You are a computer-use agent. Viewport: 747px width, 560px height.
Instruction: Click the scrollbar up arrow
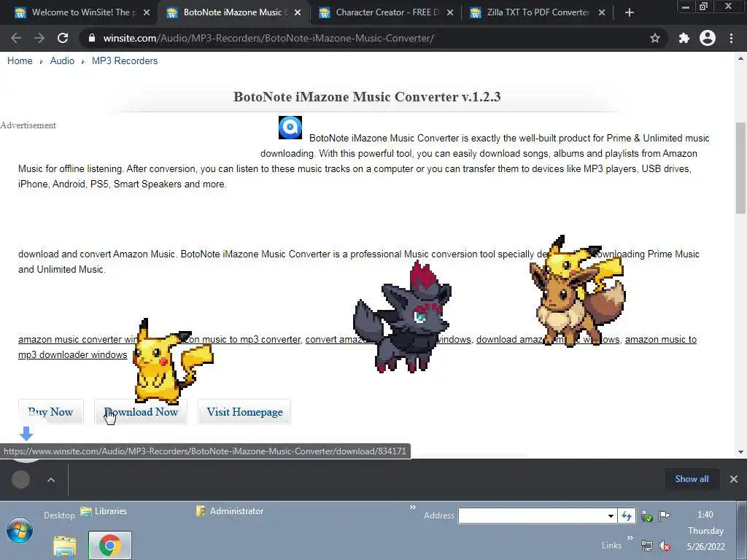[x=740, y=59]
